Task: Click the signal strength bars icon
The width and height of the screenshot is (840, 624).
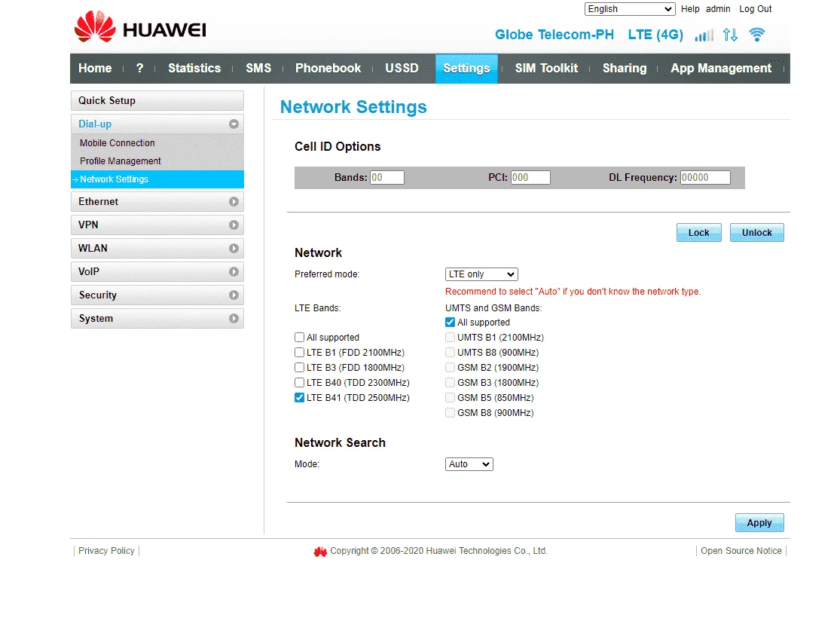Action: (x=704, y=35)
